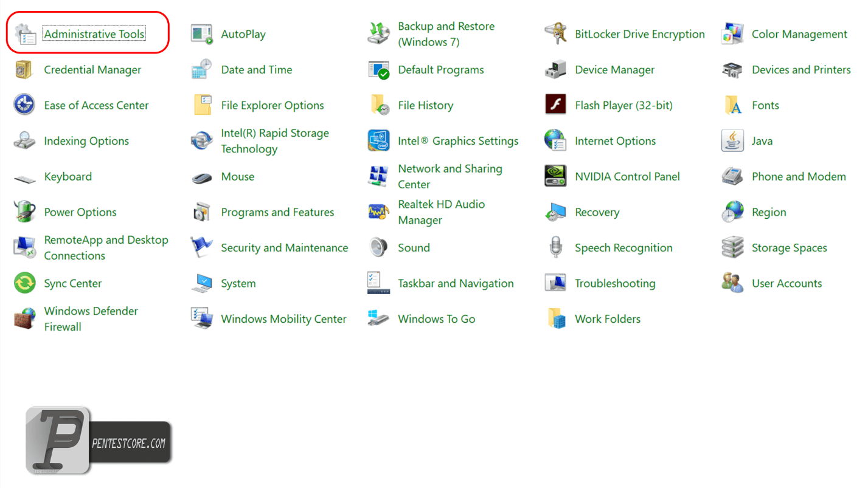
Task: Click the BitLocker Drive Encryption keys icon
Action: [x=556, y=35]
